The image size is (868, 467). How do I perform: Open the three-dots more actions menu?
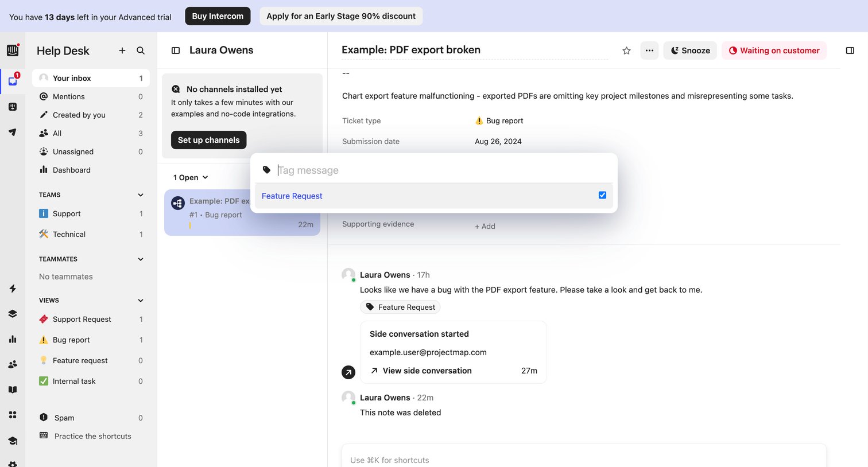click(x=649, y=50)
